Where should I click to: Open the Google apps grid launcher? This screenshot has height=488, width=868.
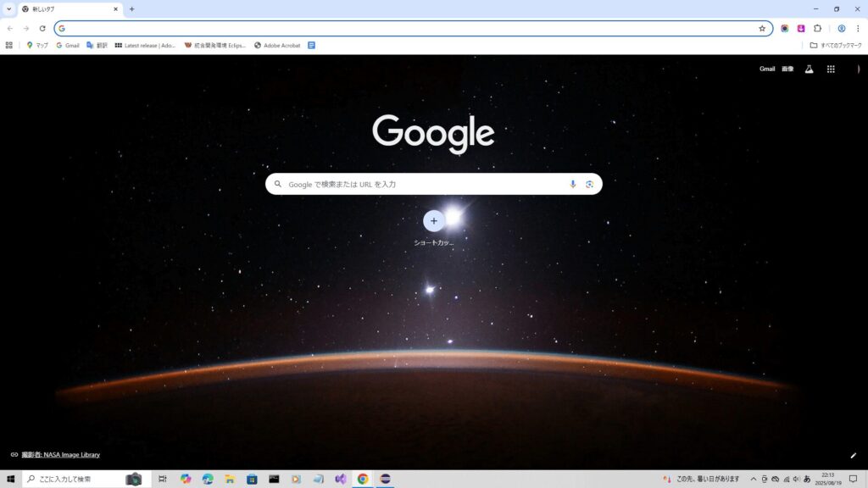pos(831,69)
